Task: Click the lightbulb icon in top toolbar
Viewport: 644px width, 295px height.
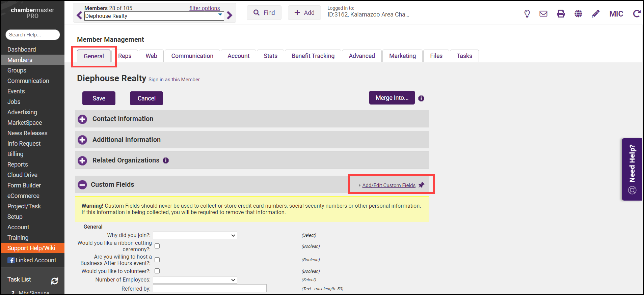Action: pyautogui.click(x=527, y=13)
